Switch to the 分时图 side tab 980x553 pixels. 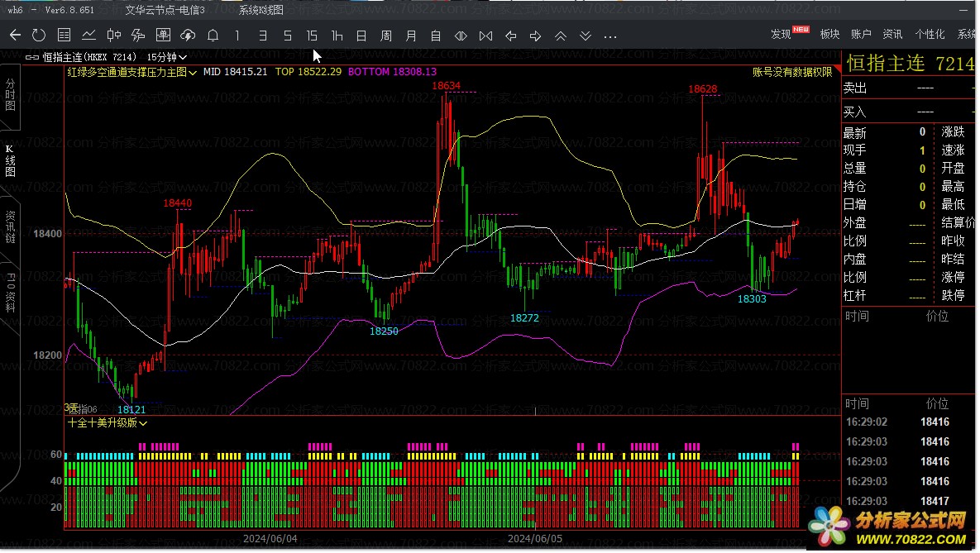[10, 94]
